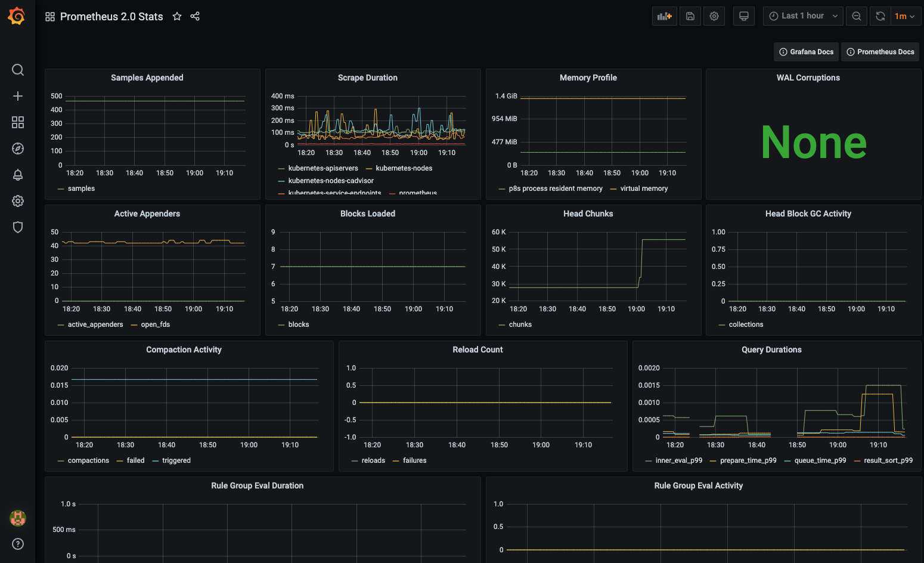
Task: Open the Blocks Loaded panel menu
Action: pyautogui.click(x=368, y=214)
